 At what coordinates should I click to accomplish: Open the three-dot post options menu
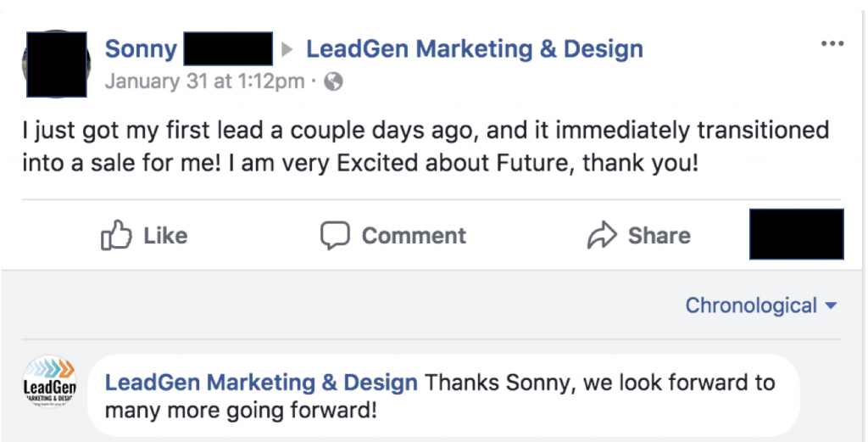tap(832, 45)
